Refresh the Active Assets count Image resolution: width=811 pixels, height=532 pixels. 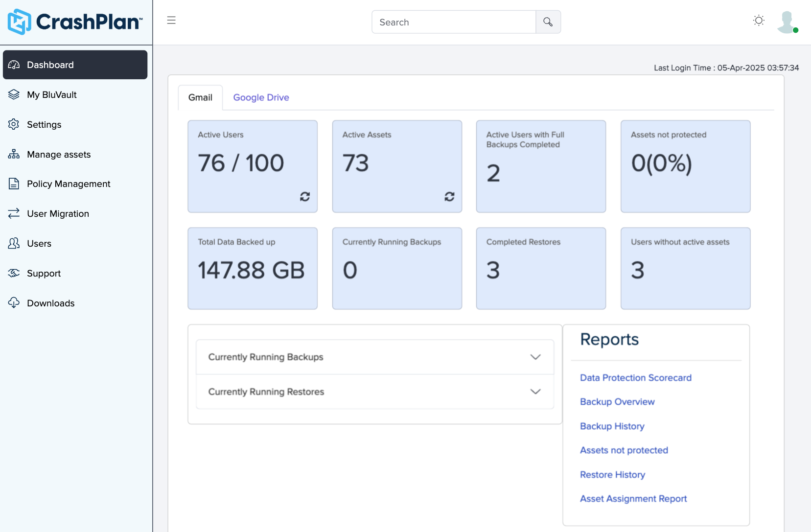point(449,196)
